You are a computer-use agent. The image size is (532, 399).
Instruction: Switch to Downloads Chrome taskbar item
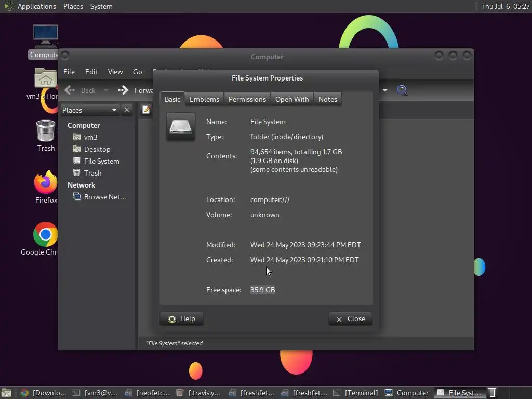pos(44,393)
